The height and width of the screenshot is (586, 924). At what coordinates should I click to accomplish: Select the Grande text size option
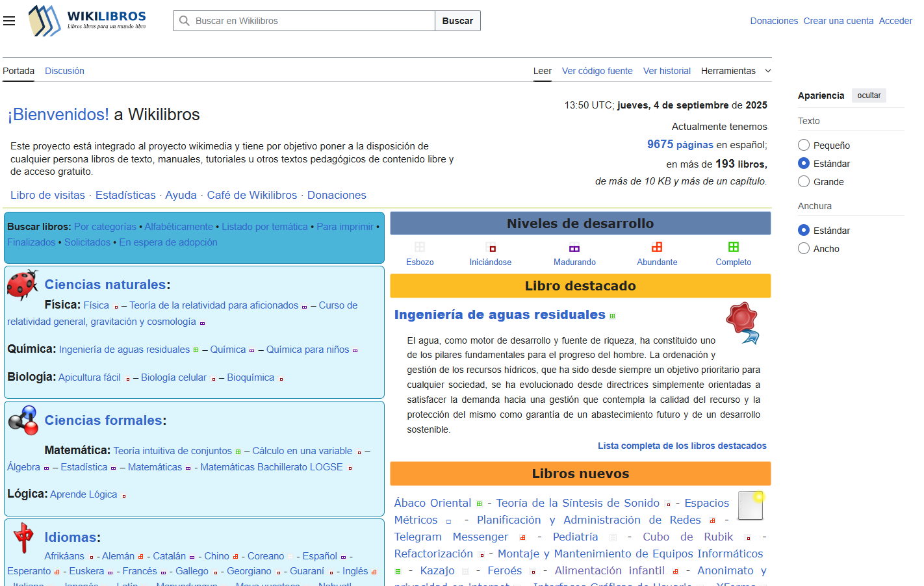point(804,181)
